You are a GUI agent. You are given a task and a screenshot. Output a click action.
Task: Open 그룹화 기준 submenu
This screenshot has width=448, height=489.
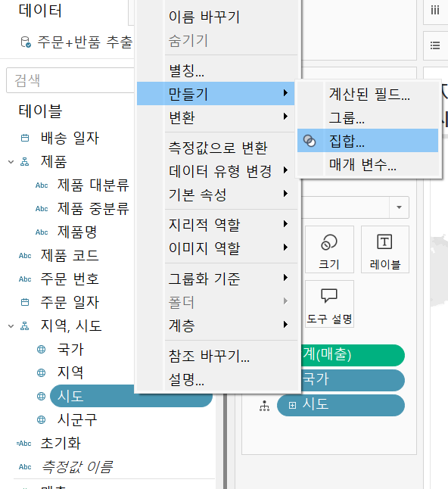tap(216, 278)
